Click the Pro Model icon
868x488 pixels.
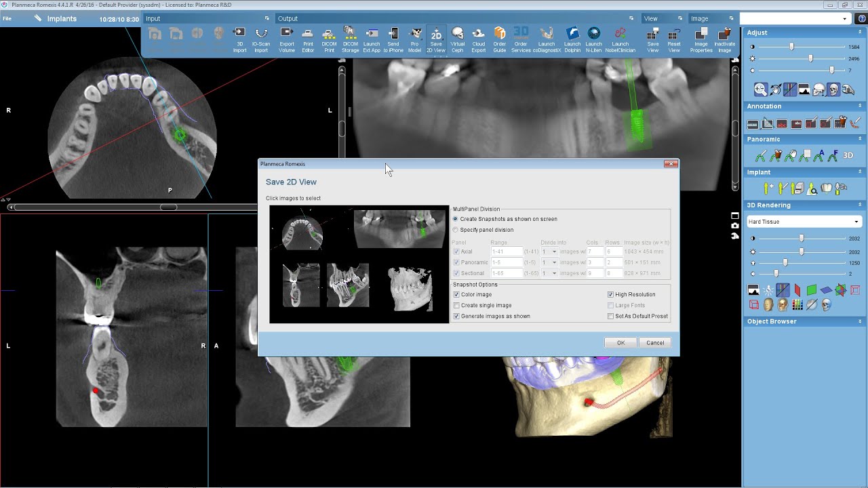[x=415, y=40]
